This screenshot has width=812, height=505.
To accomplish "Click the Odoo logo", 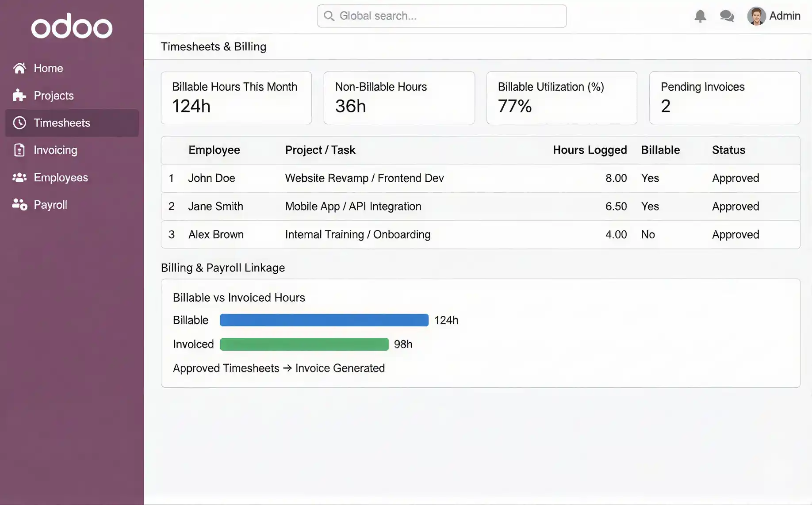I will (x=72, y=27).
